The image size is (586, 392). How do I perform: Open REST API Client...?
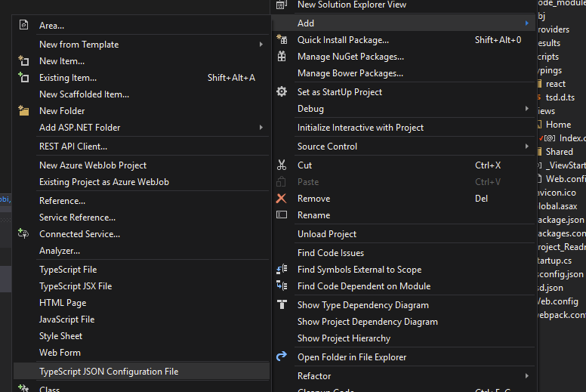click(x=141, y=146)
